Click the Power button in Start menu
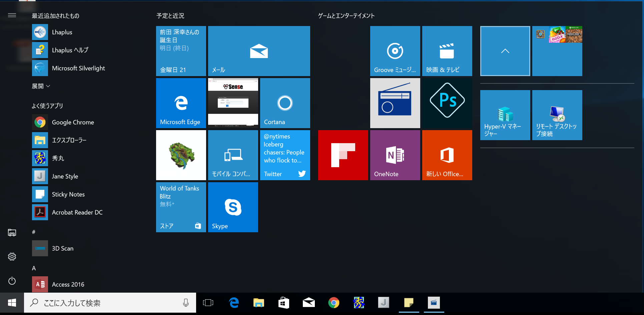Viewport: 644px width, 315px height. (12, 281)
